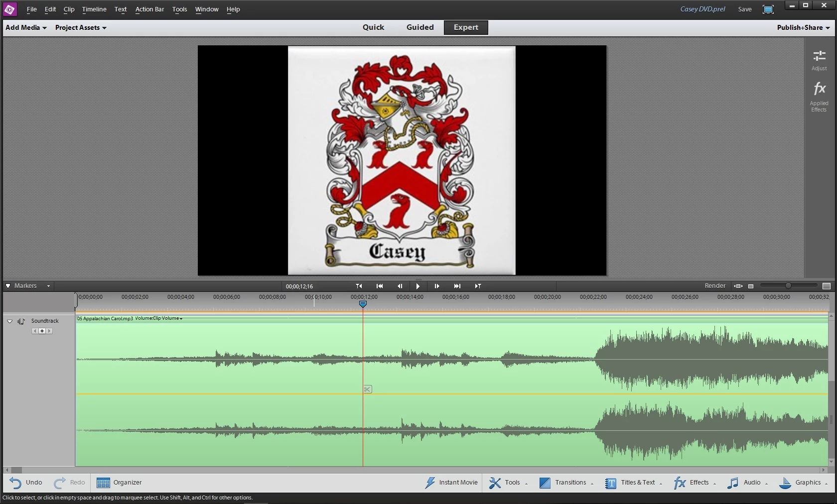The height and width of the screenshot is (504, 837).
Task: Click the timeline zoom in icon
Action: click(827, 286)
